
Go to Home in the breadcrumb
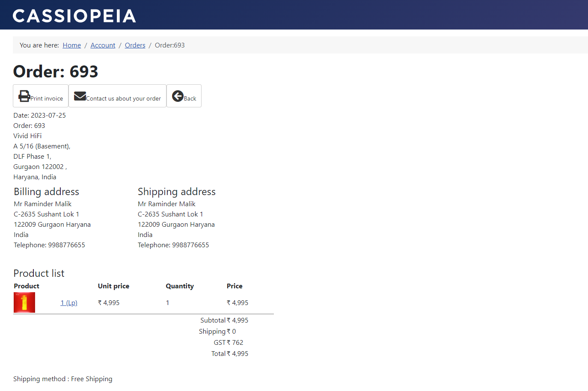point(72,45)
